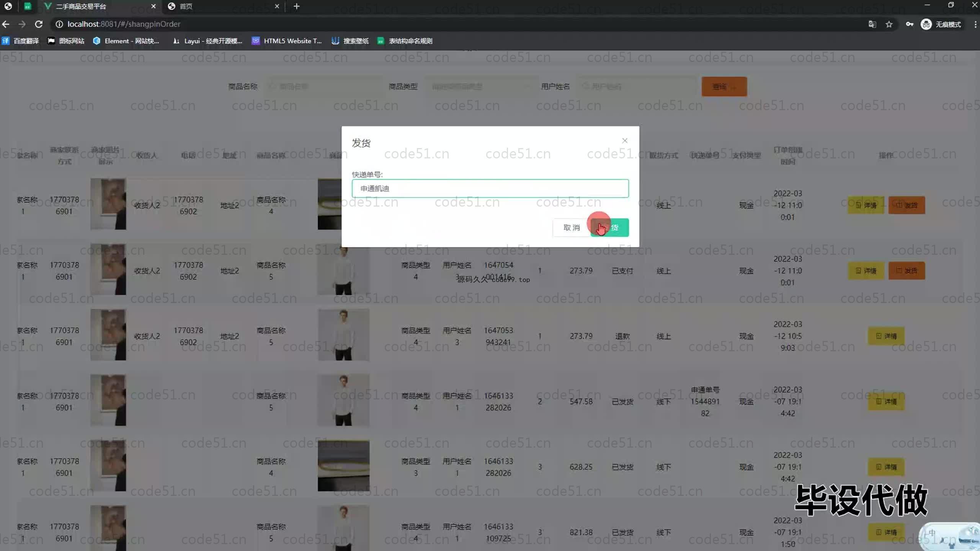Click the 用户姓名 search field
980x551 pixels.
pyautogui.click(x=637, y=86)
